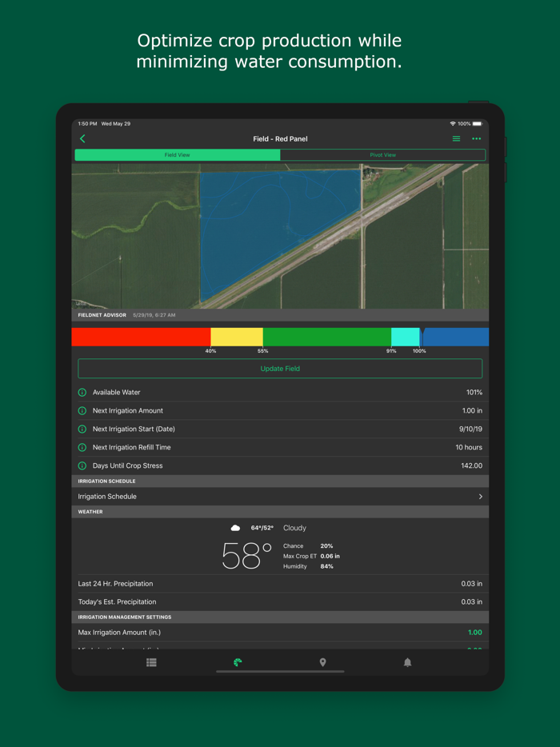The height and width of the screenshot is (747, 560).
Task: Tap the 40% threshold label
Action: 210,351
